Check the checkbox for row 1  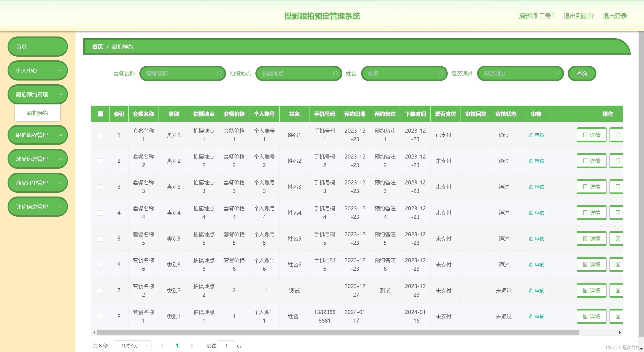pyautogui.click(x=100, y=135)
